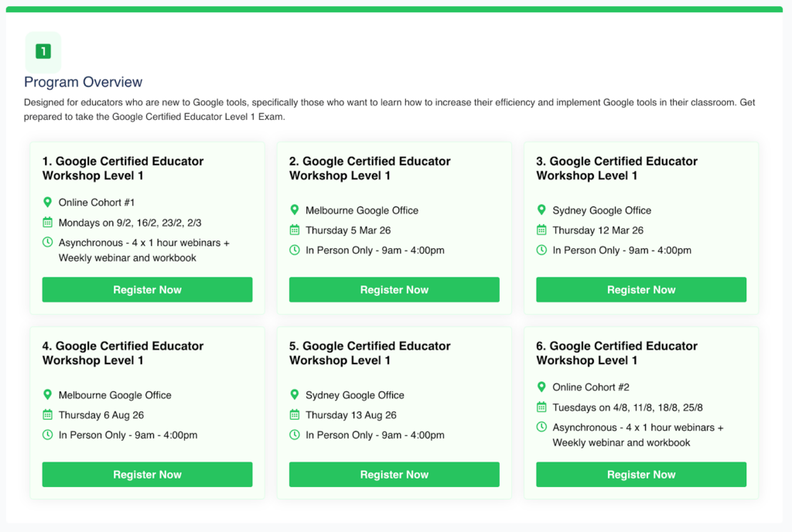Hit Register Now for Sydney 13 Aug workshop

[x=394, y=475]
